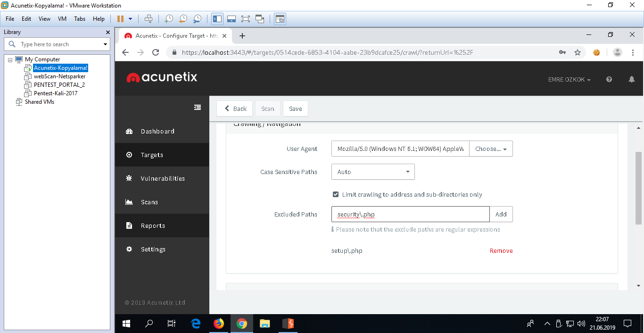This screenshot has width=644, height=333.
Task: Uncheck Limit crawling to address and sub-directories
Action: 336,194
